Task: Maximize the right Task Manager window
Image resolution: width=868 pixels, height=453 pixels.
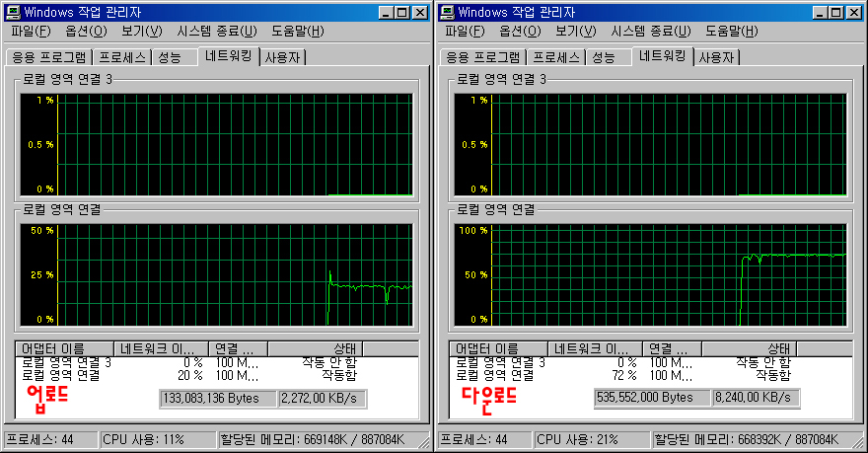Action: (836, 12)
